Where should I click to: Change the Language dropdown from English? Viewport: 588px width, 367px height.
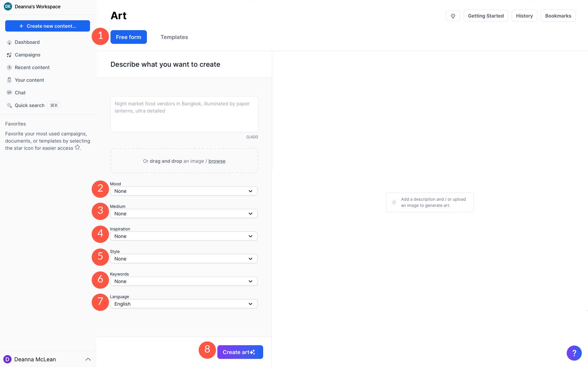[184, 304]
